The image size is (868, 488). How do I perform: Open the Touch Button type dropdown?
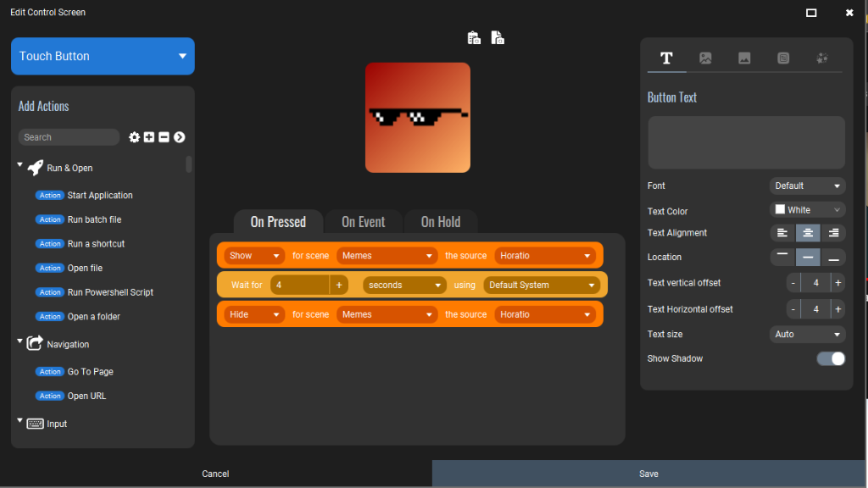coord(102,56)
